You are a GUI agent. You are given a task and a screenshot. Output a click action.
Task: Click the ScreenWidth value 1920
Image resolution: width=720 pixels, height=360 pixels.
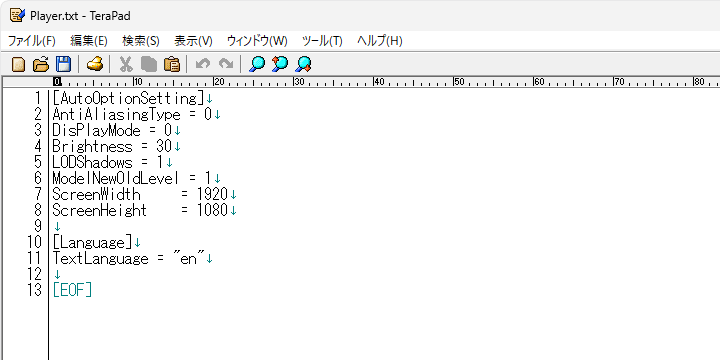(212, 195)
